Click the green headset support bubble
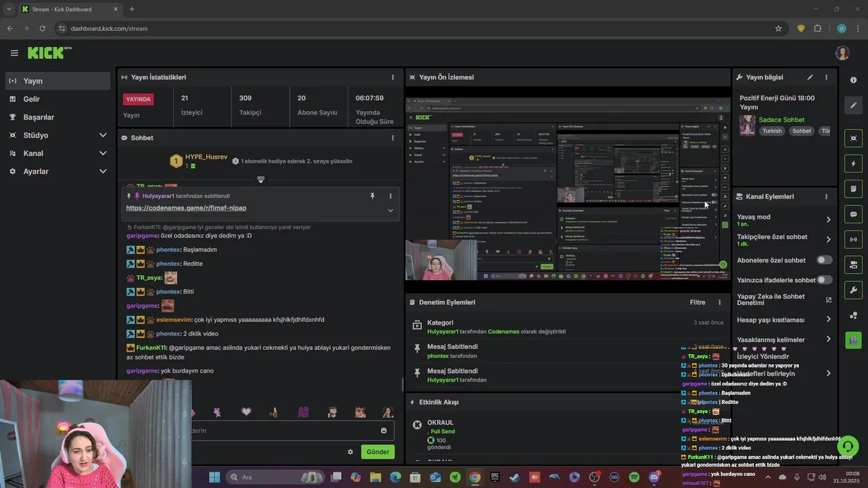Image resolution: width=868 pixels, height=488 pixels. (x=848, y=446)
